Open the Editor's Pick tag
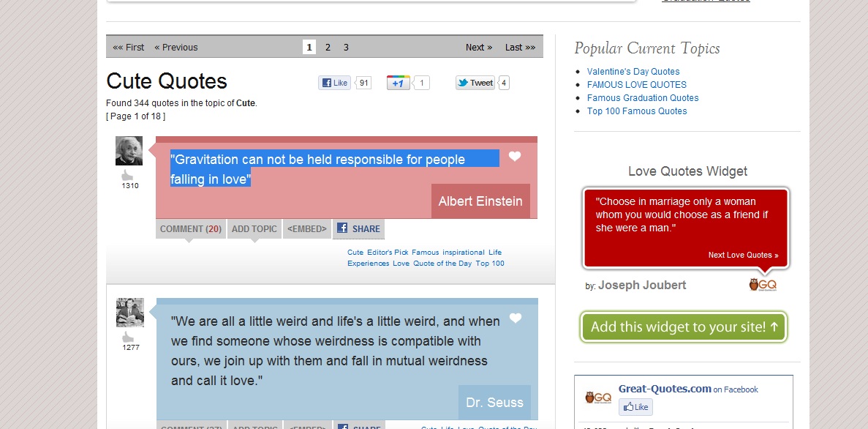 coord(388,252)
